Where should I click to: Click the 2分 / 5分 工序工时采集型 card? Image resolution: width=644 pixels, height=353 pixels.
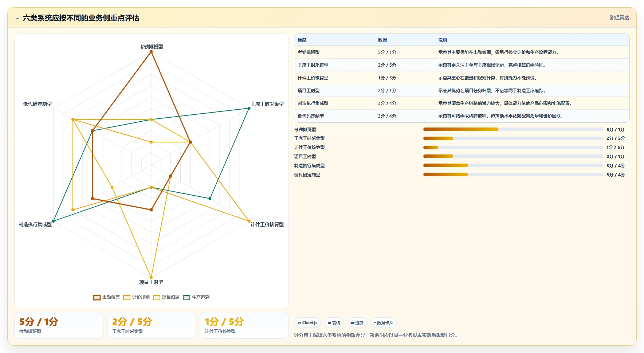coord(152,325)
